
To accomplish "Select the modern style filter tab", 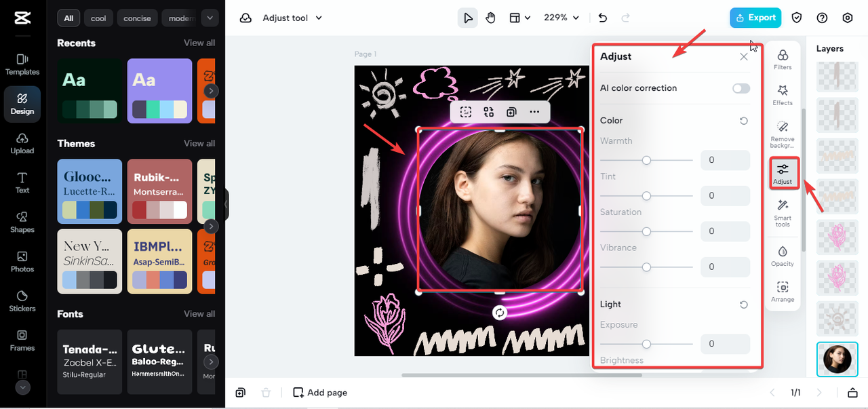I will click(181, 18).
